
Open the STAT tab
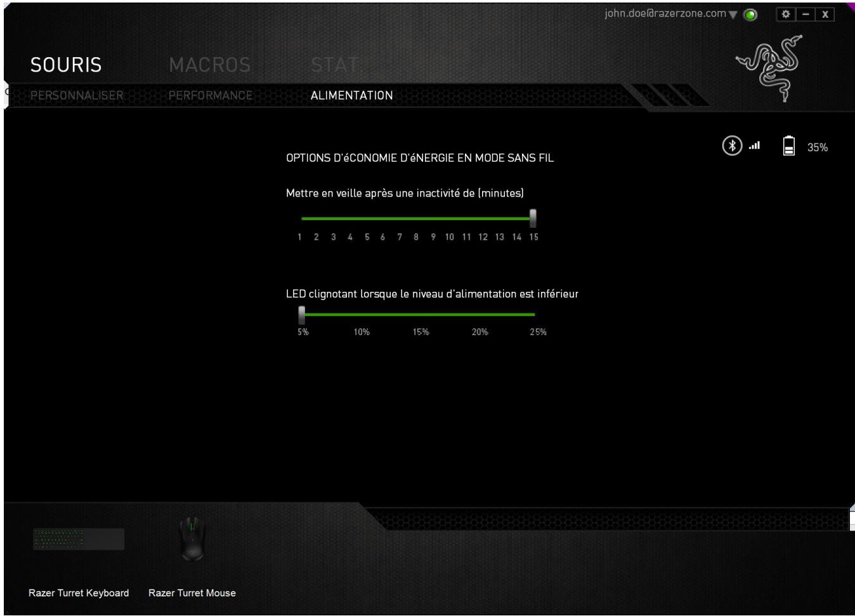click(335, 65)
